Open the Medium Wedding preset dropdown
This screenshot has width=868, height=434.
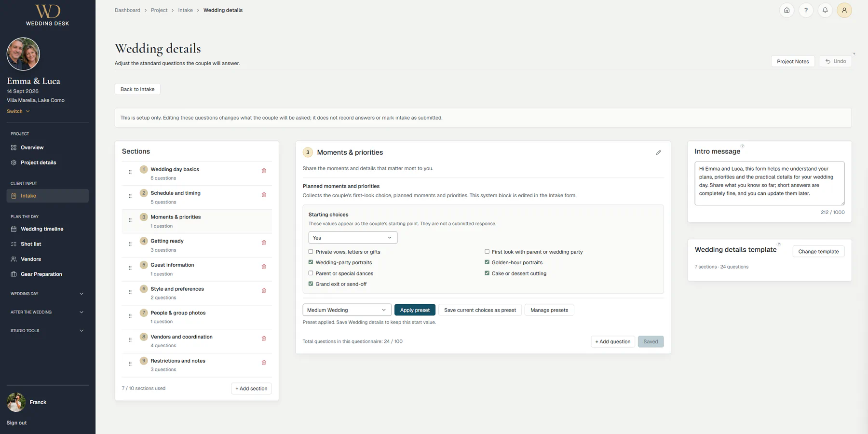(x=347, y=310)
